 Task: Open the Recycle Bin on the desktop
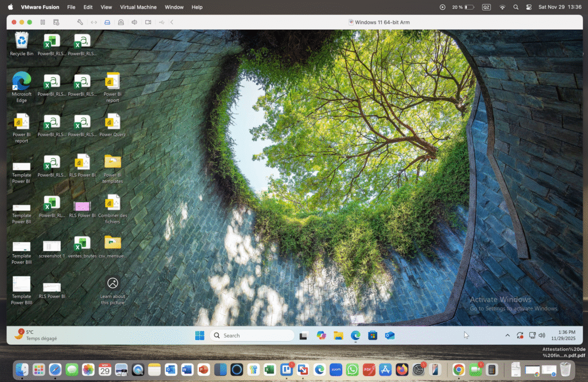pyautogui.click(x=21, y=42)
